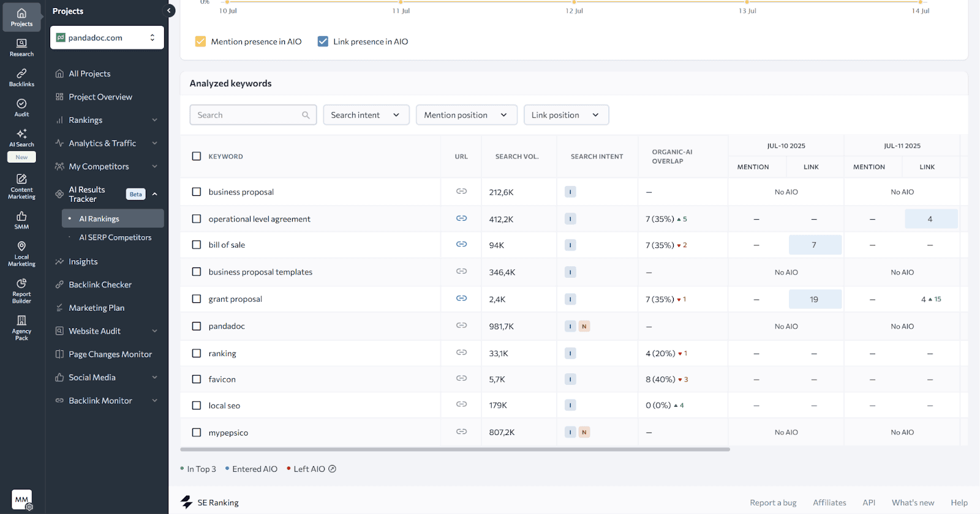Image resolution: width=980 pixels, height=514 pixels.
Task: Open URL link icon for operational level agreement
Action: pyautogui.click(x=461, y=218)
